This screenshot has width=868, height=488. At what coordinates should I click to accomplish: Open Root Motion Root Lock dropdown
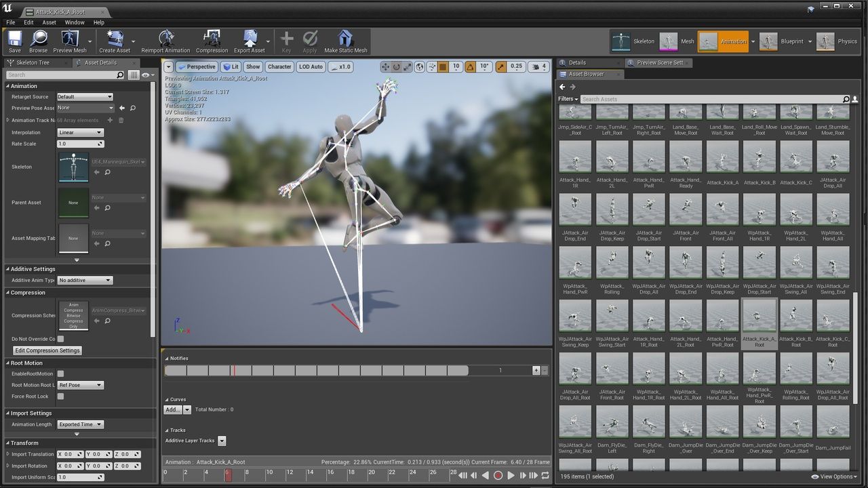(80, 385)
